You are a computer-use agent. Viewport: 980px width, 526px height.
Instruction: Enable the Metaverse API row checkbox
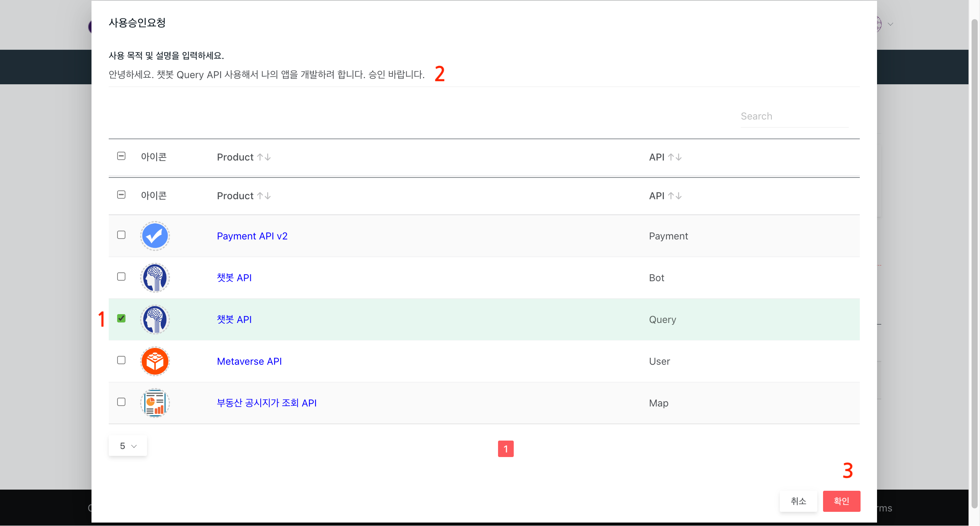click(x=121, y=360)
